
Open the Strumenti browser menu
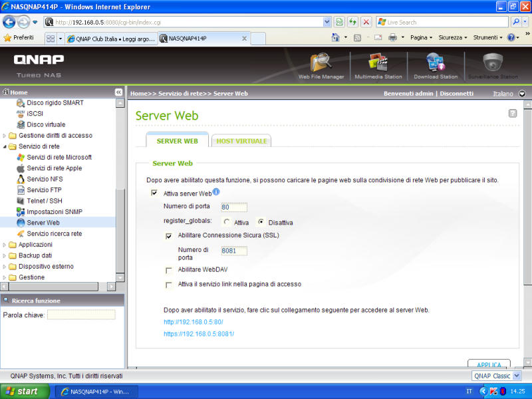pyautogui.click(x=488, y=38)
